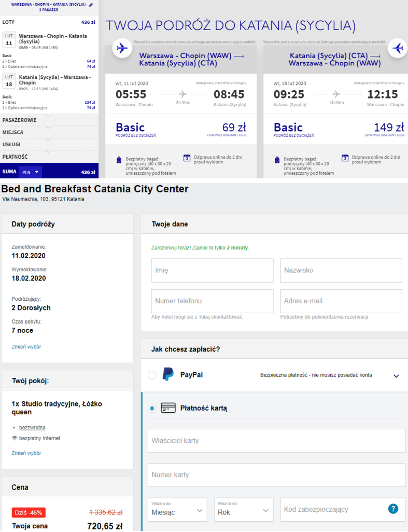This screenshot has height=532, width=408.
Task: Open the Miesiąc expiry month dropdown
Action: tap(177, 510)
